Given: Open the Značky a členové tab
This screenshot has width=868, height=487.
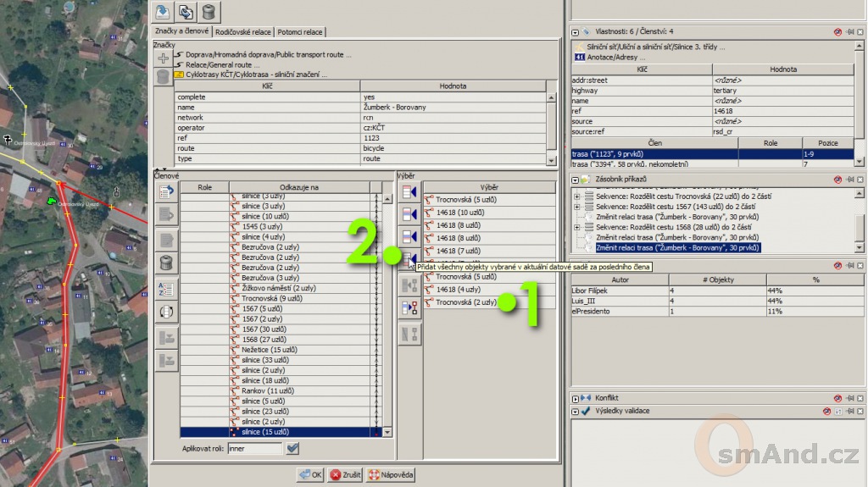Looking at the screenshot, I should click(181, 31).
